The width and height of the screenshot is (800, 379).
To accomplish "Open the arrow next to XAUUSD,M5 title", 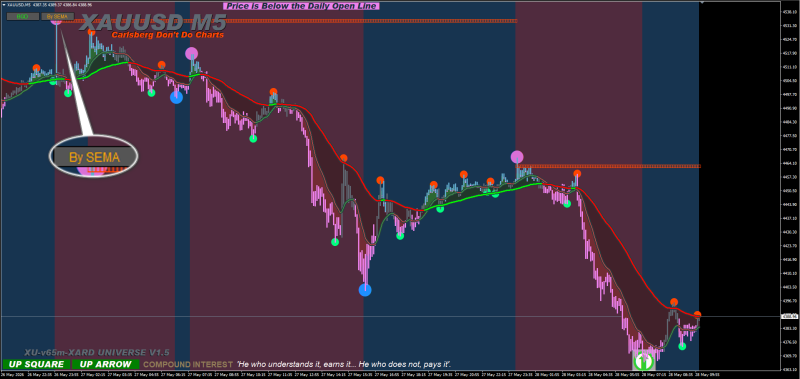I will [x=4, y=4].
